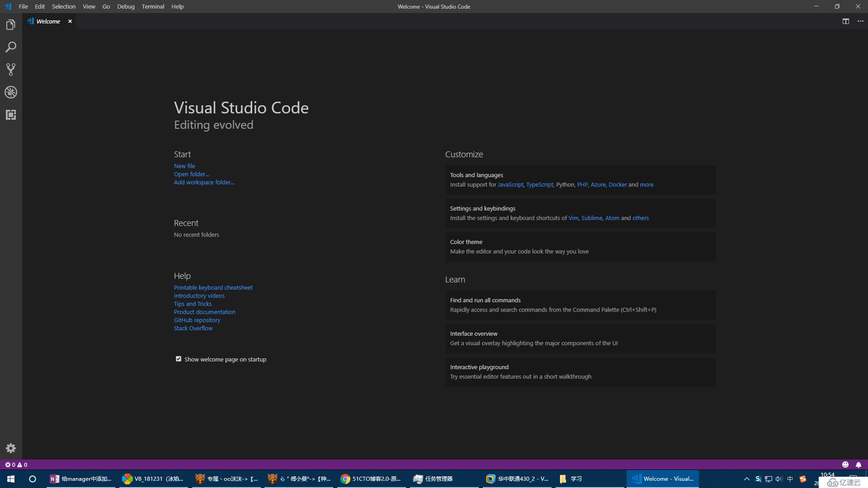Click the network tray icon
The width and height of the screenshot is (868, 488).
coord(769,479)
